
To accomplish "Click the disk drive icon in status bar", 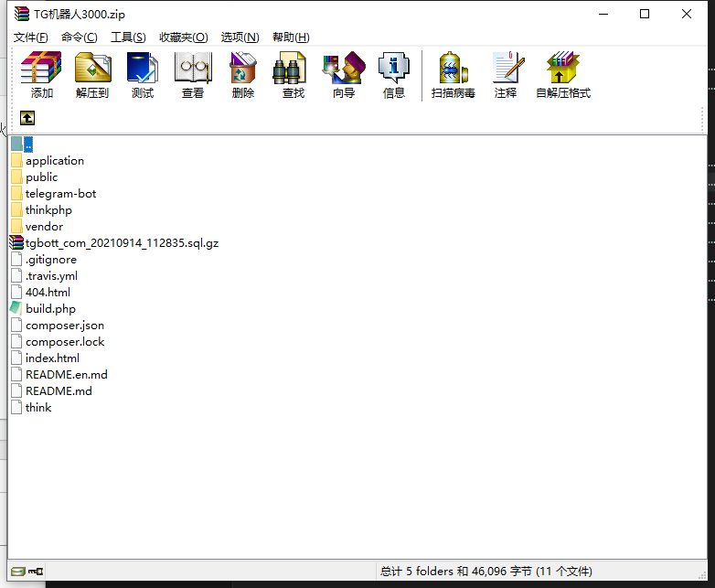I will coord(17,572).
